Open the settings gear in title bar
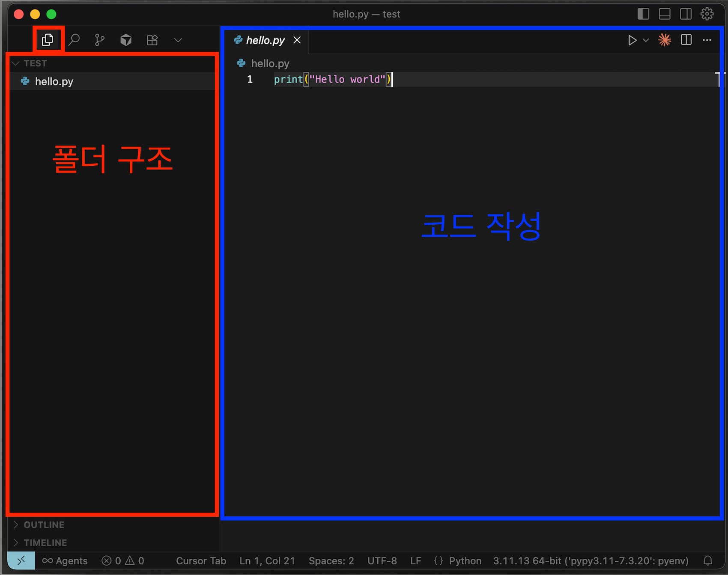The image size is (728, 575). coord(707,14)
